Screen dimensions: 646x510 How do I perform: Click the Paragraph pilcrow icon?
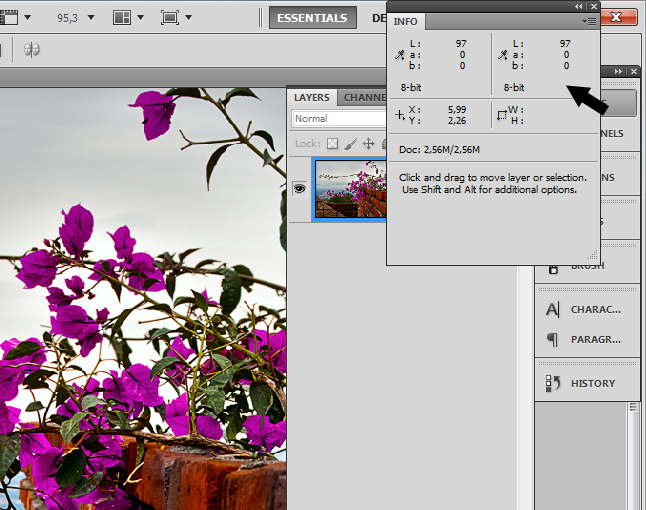[552, 340]
